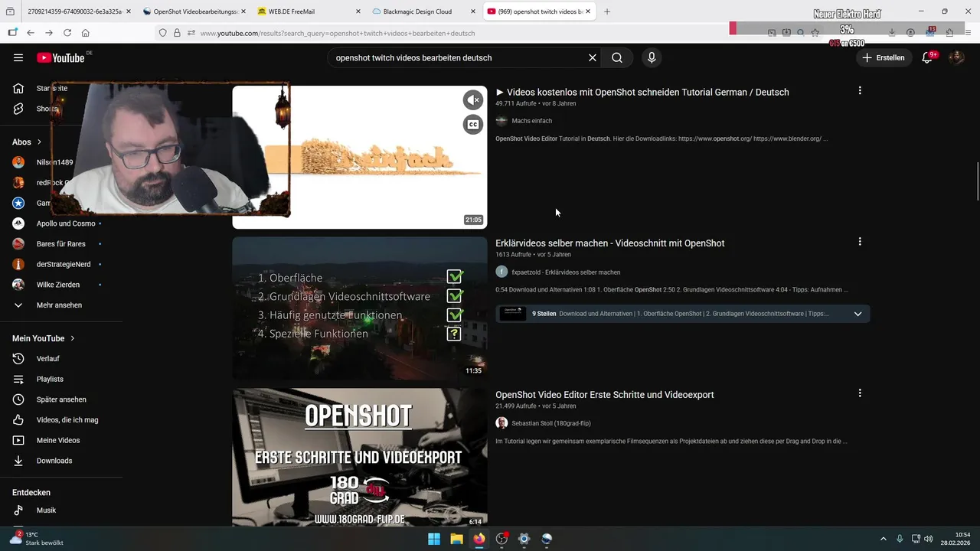This screenshot has width=980, height=551.
Task: Go forward in browser history
Action: (x=49, y=33)
